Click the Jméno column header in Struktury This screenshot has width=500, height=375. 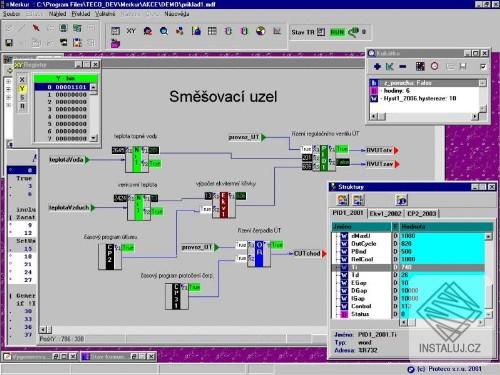pyautogui.click(x=361, y=227)
